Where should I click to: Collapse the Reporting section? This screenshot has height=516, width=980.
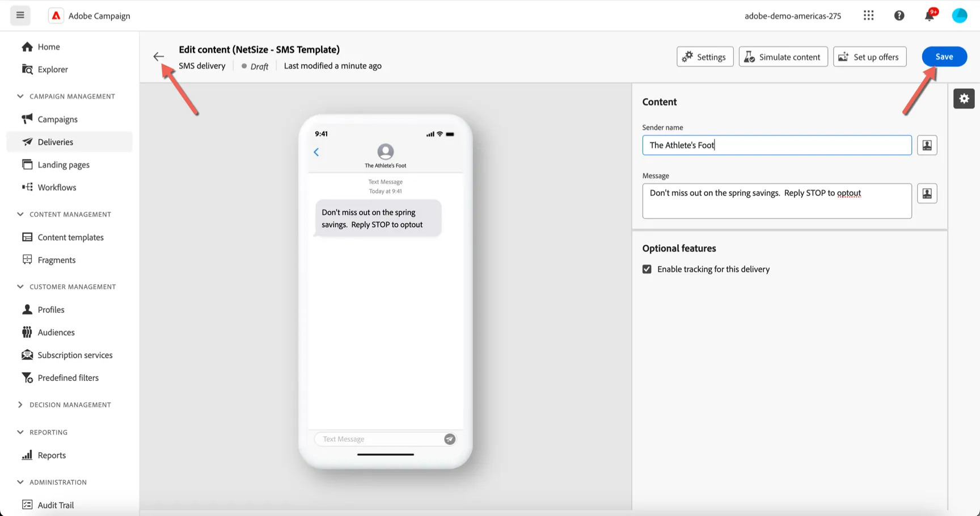pos(20,433)
